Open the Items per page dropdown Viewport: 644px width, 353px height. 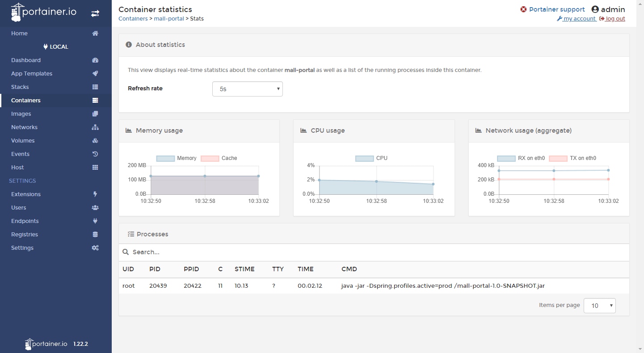(599, 306)
